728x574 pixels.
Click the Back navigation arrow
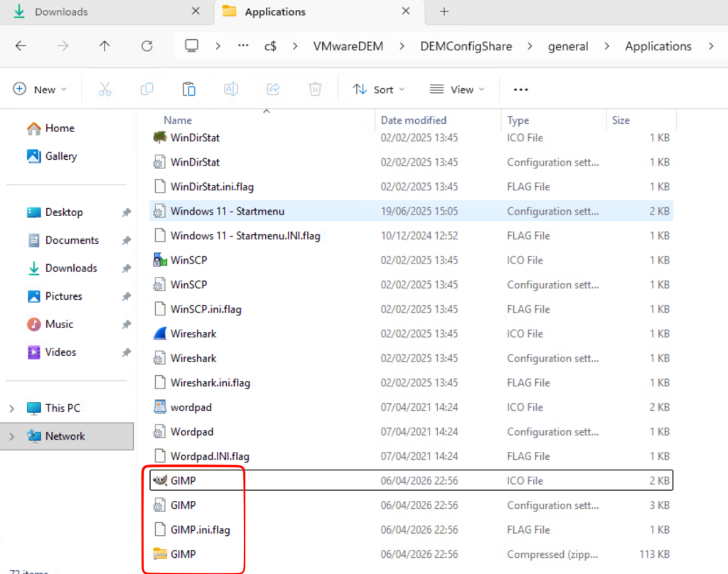click(21, 46)
